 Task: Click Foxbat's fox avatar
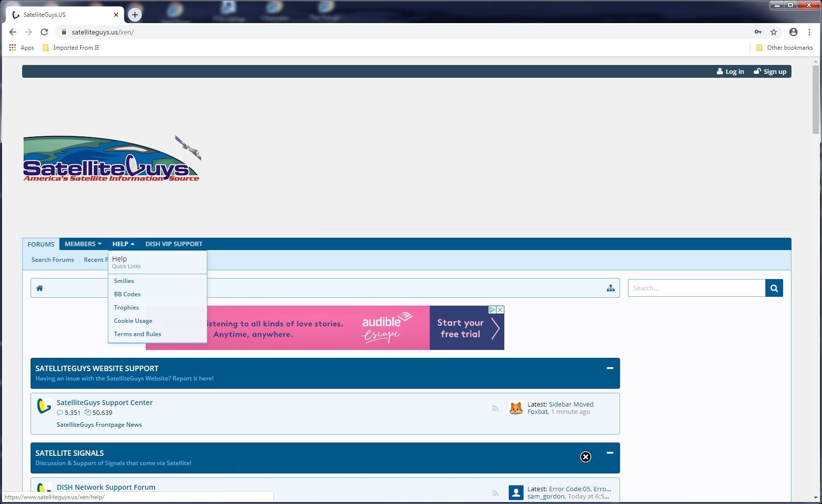[x=516, y=408]
